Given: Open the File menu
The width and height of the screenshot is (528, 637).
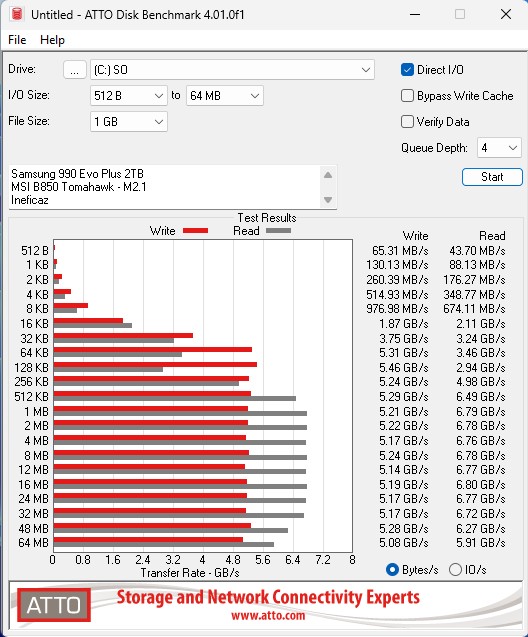Looking at the screenshot, I should 17,40.
